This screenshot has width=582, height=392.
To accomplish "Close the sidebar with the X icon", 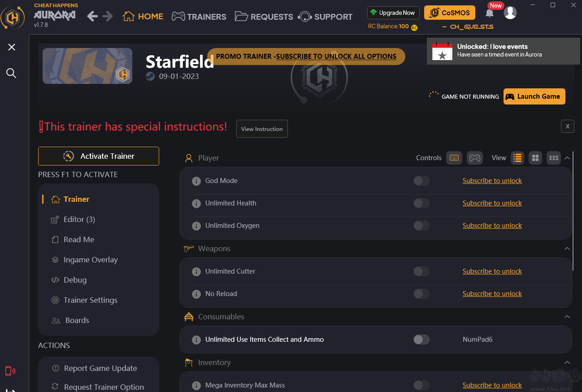I will click(x=12, y=47).
